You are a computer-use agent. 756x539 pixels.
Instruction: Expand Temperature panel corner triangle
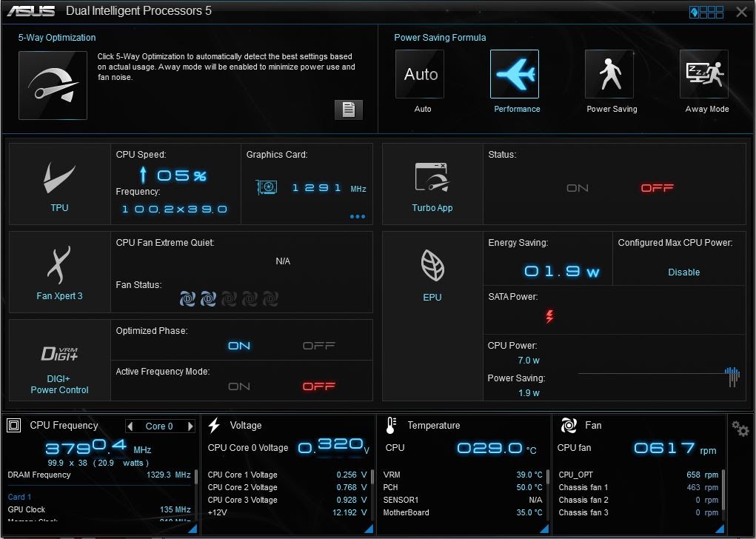click(x=544, y=529)
